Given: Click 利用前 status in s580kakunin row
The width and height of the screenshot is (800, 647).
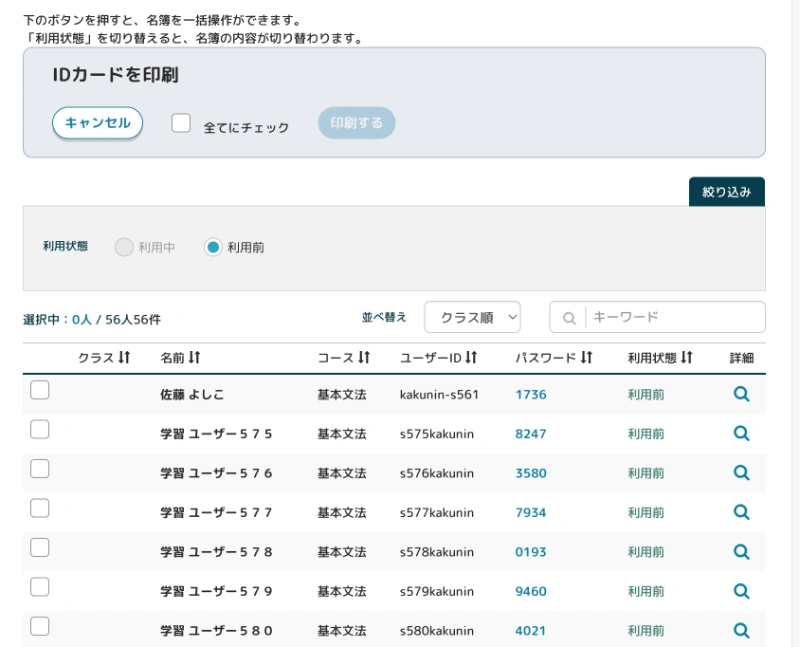Looking at the screenshot, I should 646,631.
